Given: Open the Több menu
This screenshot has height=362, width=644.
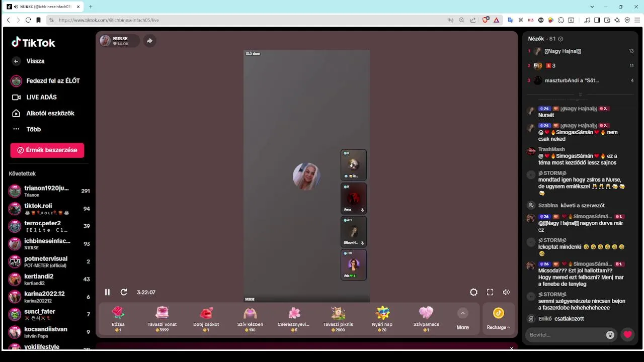Looking at the screenshot, I should pos(28,129).
